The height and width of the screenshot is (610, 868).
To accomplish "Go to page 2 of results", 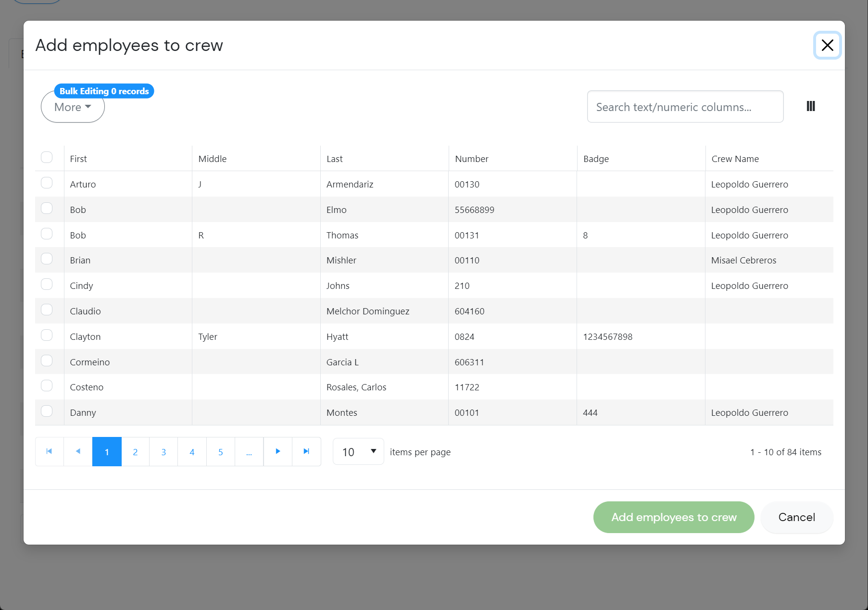I will 135,452.
